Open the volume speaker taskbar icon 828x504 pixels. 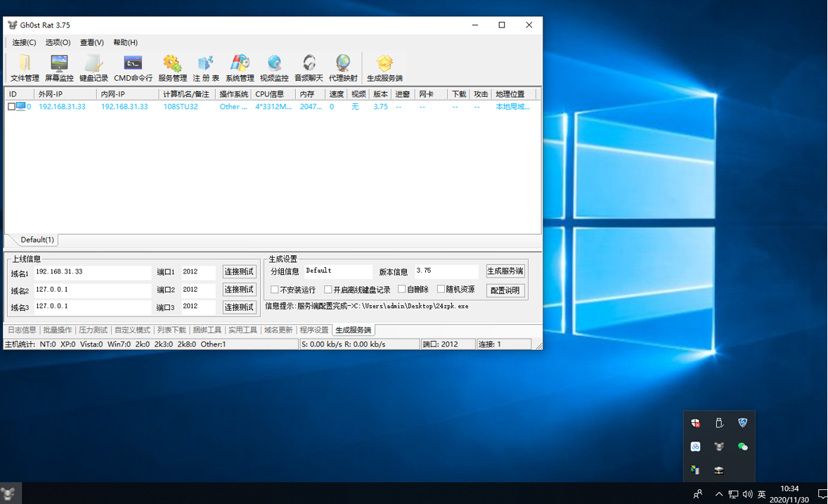(x=747, y=494)
